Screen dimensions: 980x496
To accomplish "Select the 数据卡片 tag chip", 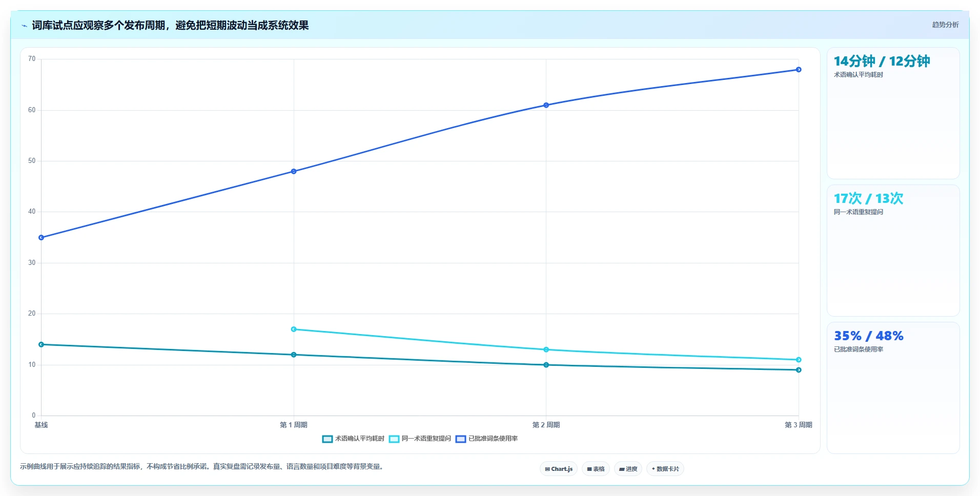I will pos(665,469).
